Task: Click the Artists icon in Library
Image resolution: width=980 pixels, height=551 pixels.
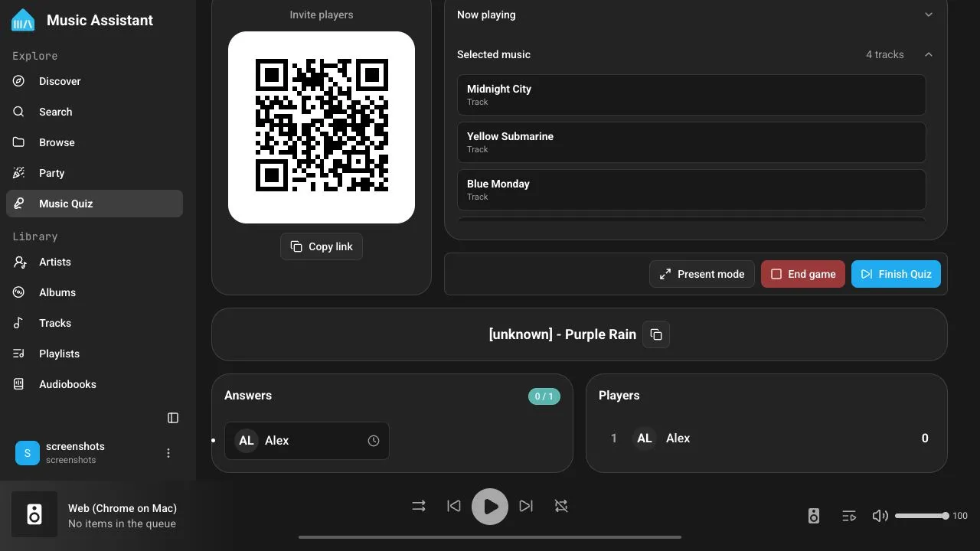Action: click(19, 262)
